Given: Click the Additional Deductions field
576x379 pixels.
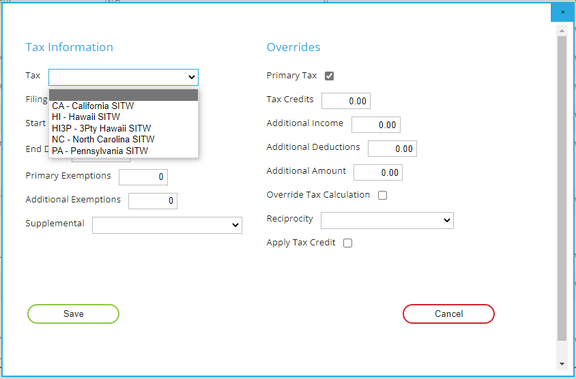Looking at the screenshot, I should pos(392,149).
